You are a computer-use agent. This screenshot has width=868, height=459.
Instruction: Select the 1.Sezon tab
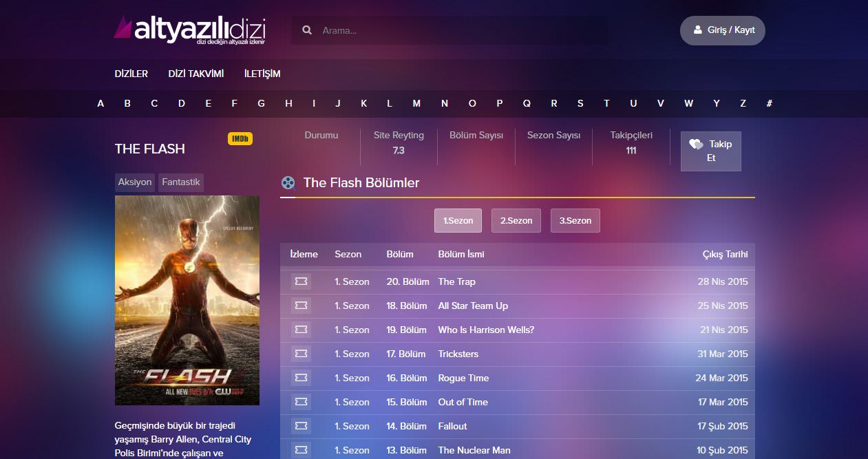pos(458,221)
